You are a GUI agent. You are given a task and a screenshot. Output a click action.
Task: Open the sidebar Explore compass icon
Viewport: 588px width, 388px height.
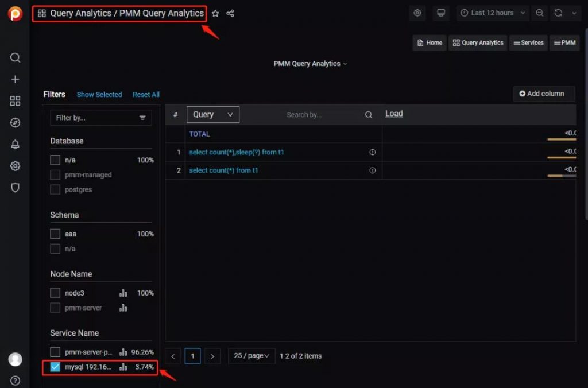(15, 123)
